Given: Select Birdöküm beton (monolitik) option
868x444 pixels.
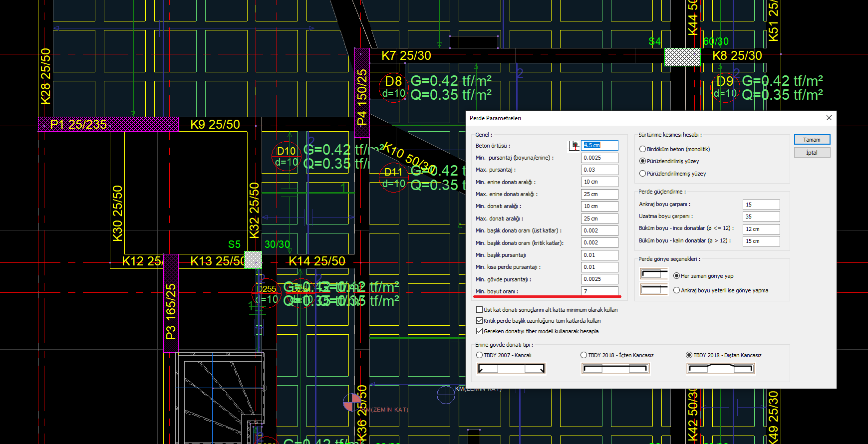Looking at the screenshot, I should point(642,149).
